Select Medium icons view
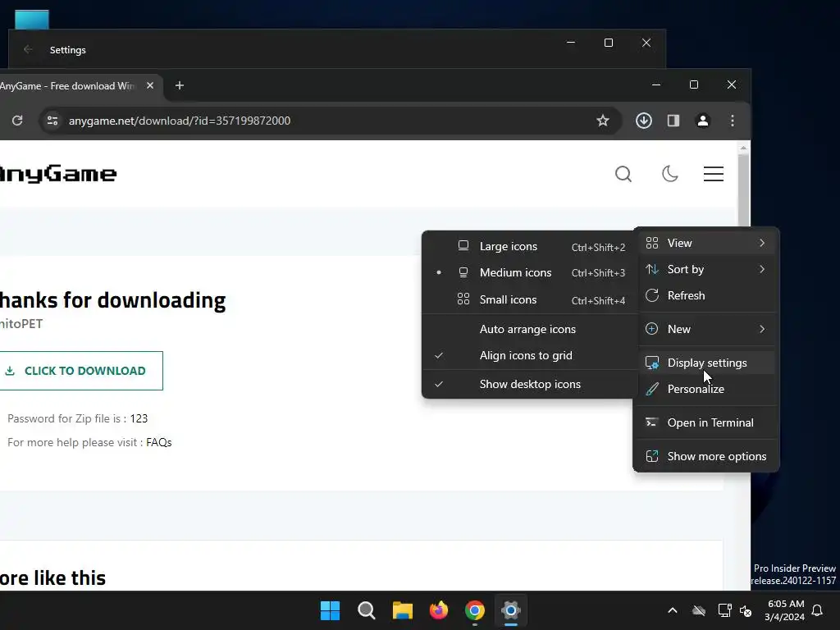 (530, 272)
